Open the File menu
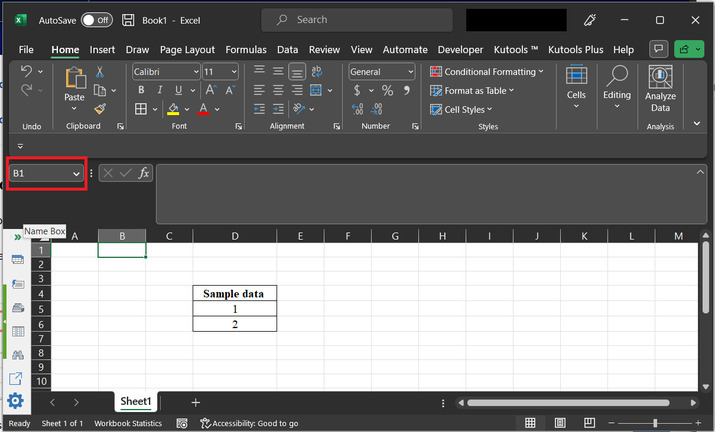The height and width of the screenshot is (432, 715). [26, 50]
